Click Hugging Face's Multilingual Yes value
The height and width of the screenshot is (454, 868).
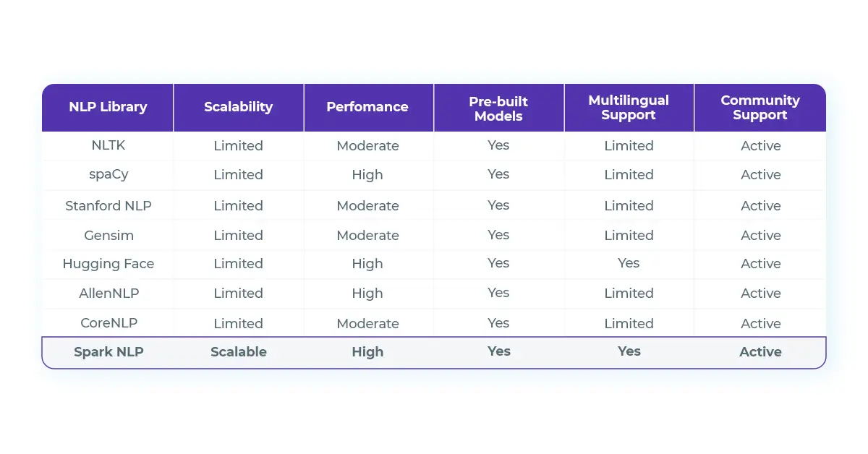[x=629, y=263]
